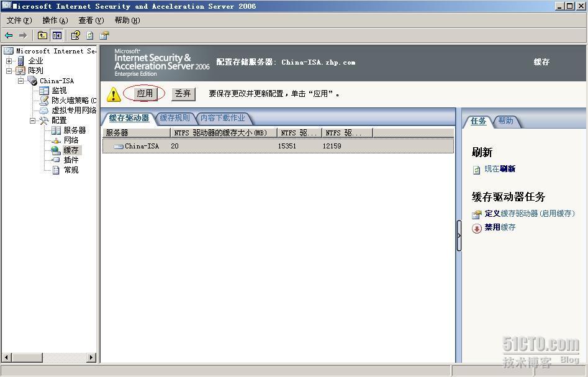Click the 阵列 tree node icon
This screenshot has width=588, height=377.
(x=20, y=71)
